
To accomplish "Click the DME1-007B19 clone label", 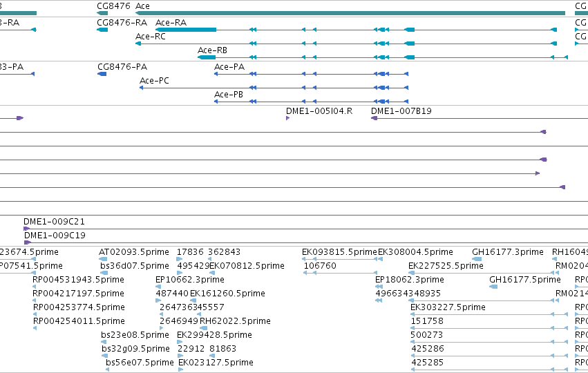I will coord(401,111).
